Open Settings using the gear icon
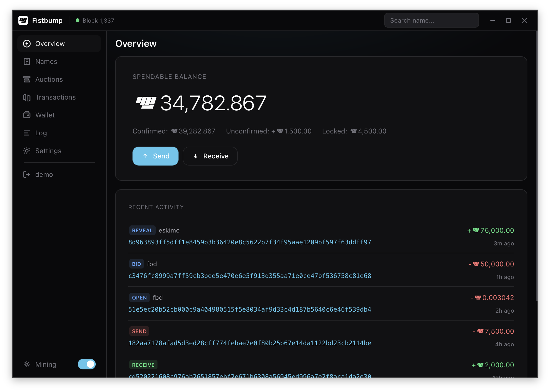 click(27, 151)
